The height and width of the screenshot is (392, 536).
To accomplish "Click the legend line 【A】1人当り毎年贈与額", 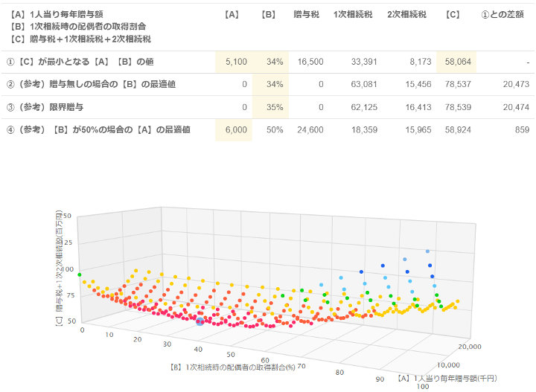I will pos(56,14).
